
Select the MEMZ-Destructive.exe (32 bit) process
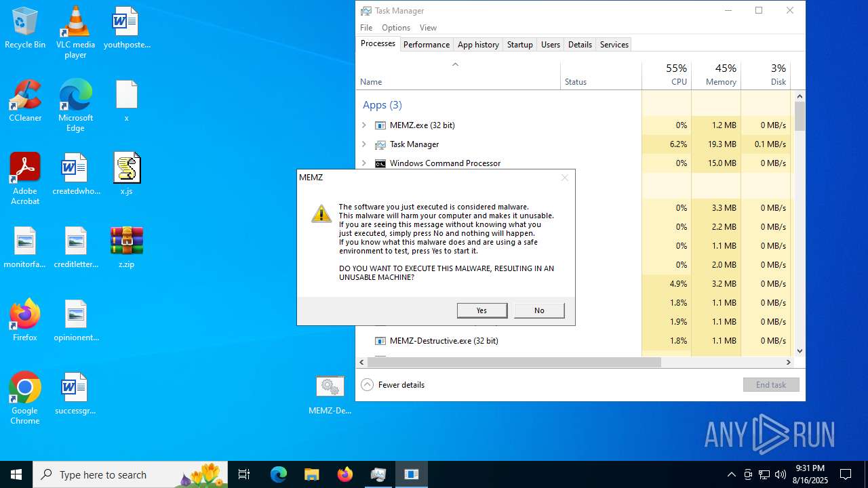coord(498,341)
